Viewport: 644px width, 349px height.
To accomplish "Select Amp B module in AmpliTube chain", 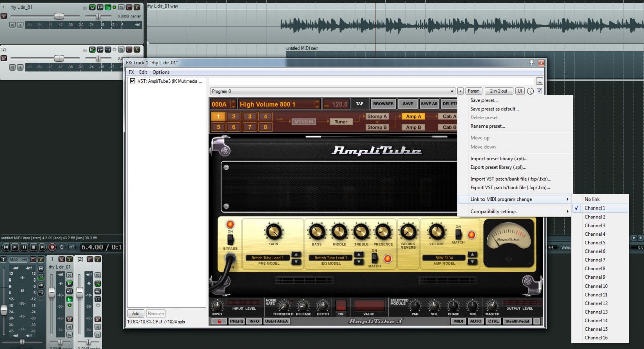I will (x=413, y=127).
